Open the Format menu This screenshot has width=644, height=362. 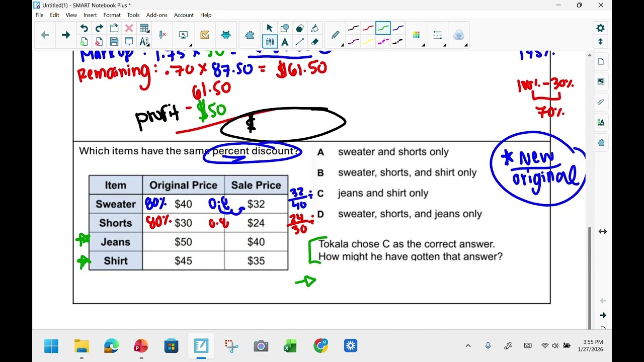coord(112,15)
